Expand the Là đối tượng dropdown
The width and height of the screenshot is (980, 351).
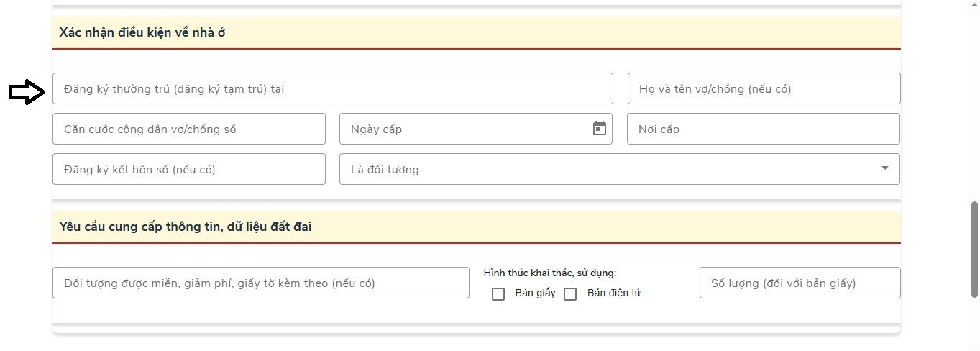point(884,169)
